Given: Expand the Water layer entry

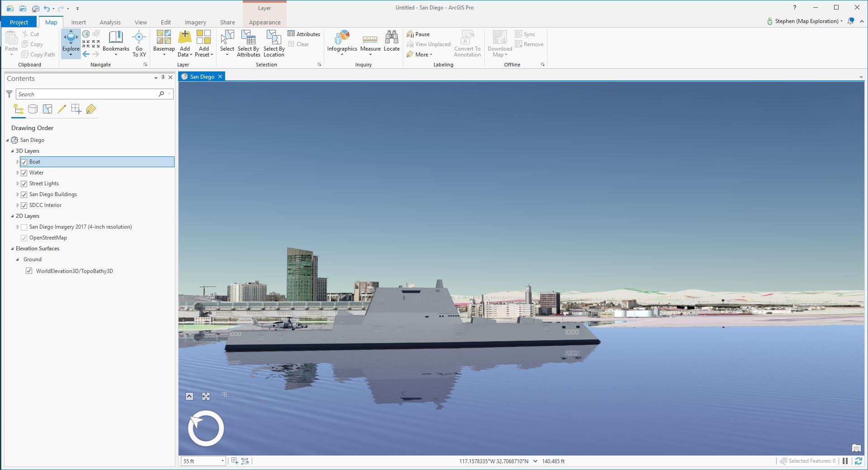Looking at the screenshot, I should tap(18, 173).
